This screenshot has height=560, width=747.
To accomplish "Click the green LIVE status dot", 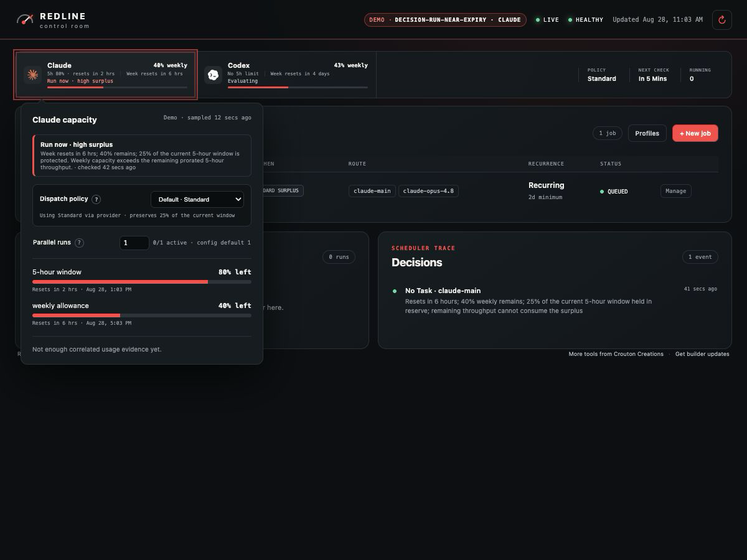I will click(538, 20).
